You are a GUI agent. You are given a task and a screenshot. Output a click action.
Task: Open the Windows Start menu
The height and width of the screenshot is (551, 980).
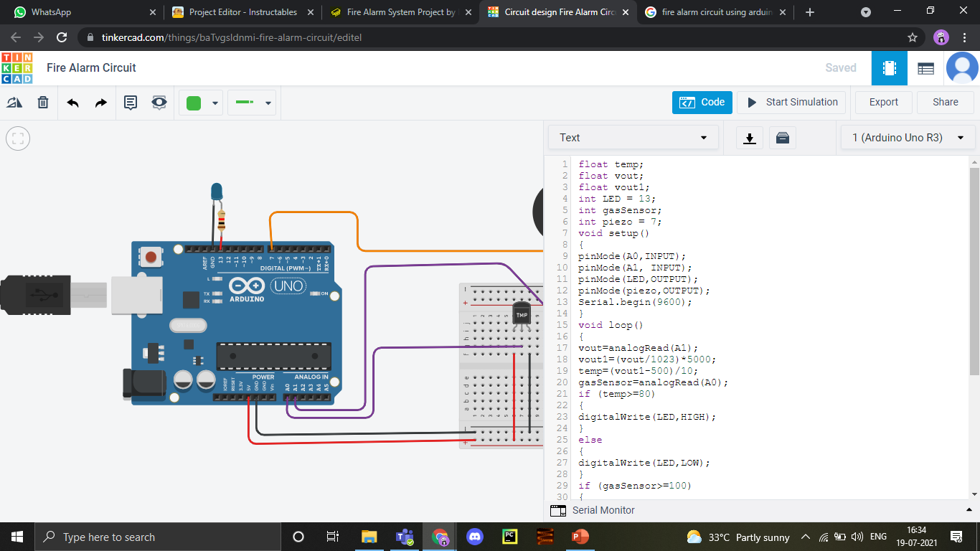[x=17, y=537]
